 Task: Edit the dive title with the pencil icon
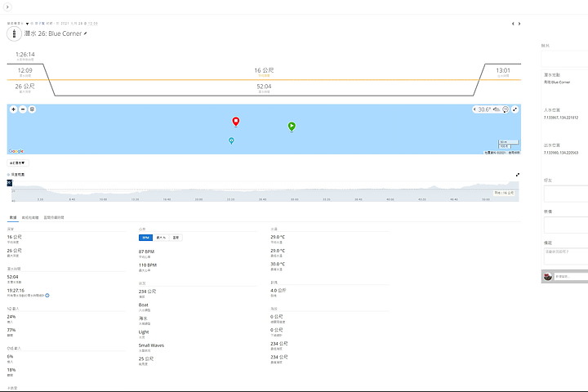pos(86,33)
